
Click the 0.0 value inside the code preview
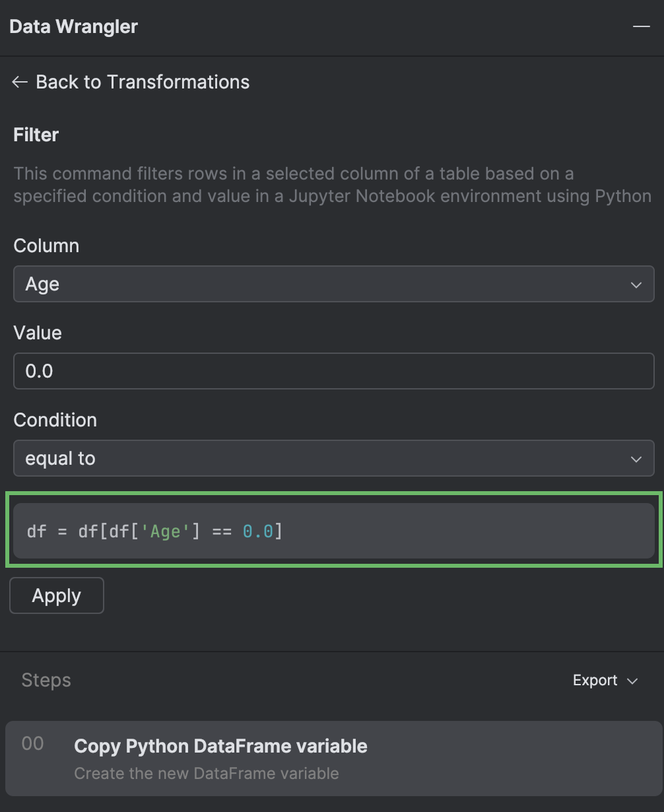coord(259,531)
